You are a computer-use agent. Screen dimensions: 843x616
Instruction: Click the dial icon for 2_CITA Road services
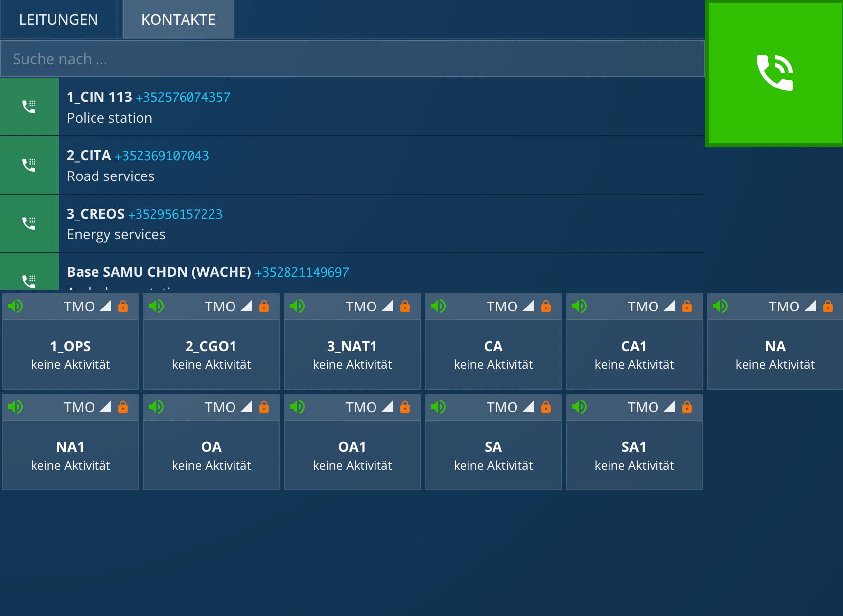click(x=29, y=165)
